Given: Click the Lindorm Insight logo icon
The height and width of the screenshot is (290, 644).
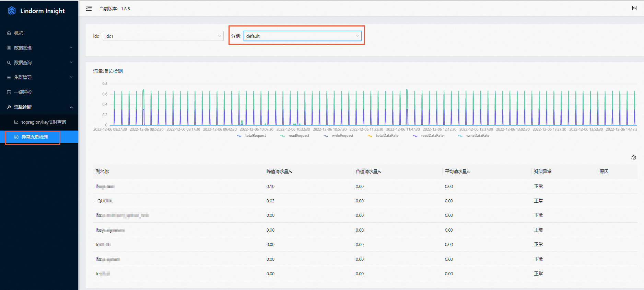Looking at the screenshot, I should tap(12, 11).
